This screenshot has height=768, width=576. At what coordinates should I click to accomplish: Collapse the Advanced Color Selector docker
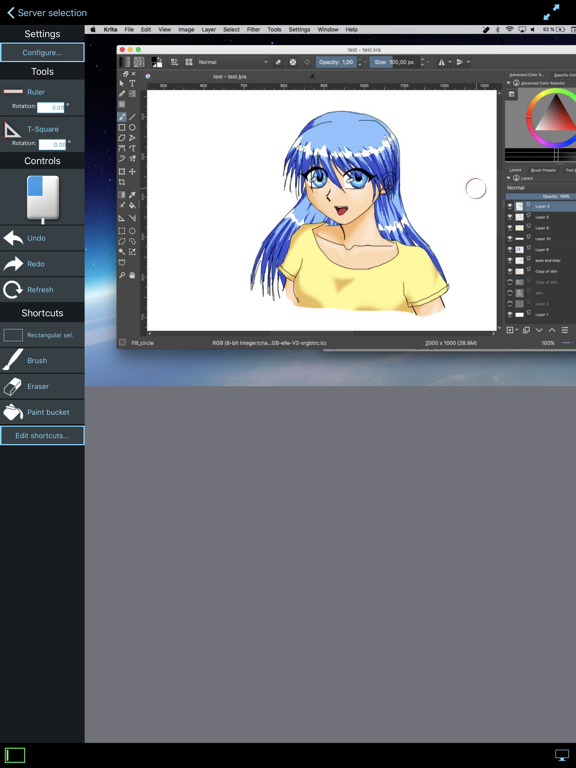click(508, 83)
